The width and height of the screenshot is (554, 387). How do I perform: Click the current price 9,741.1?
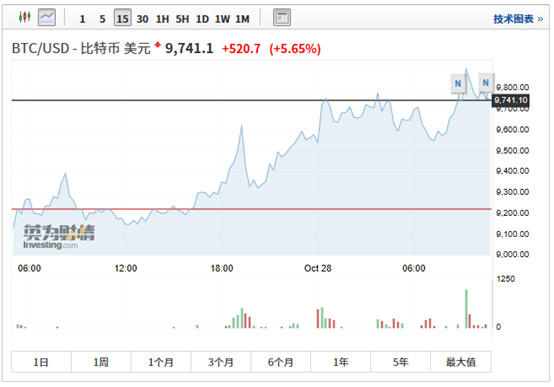[x=189, y=48]
